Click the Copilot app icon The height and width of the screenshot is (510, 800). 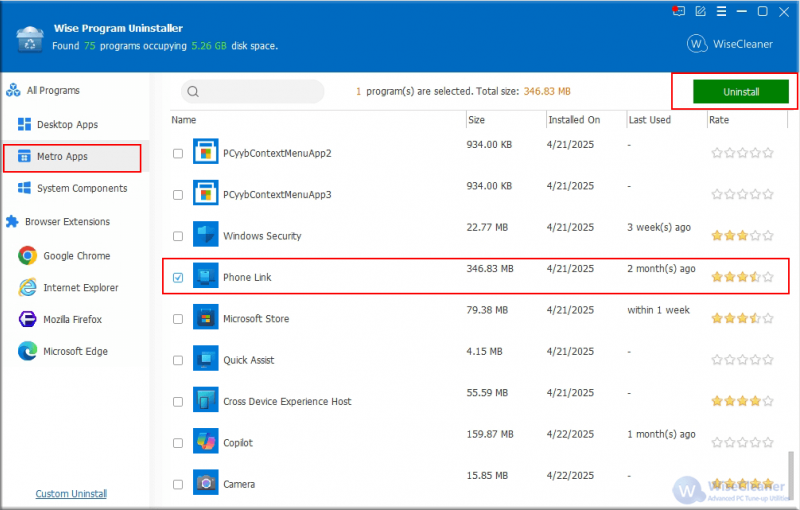click(206, 441)
